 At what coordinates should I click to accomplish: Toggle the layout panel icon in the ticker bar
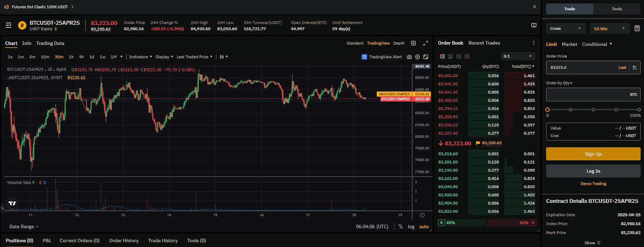(x=534, y=25)
